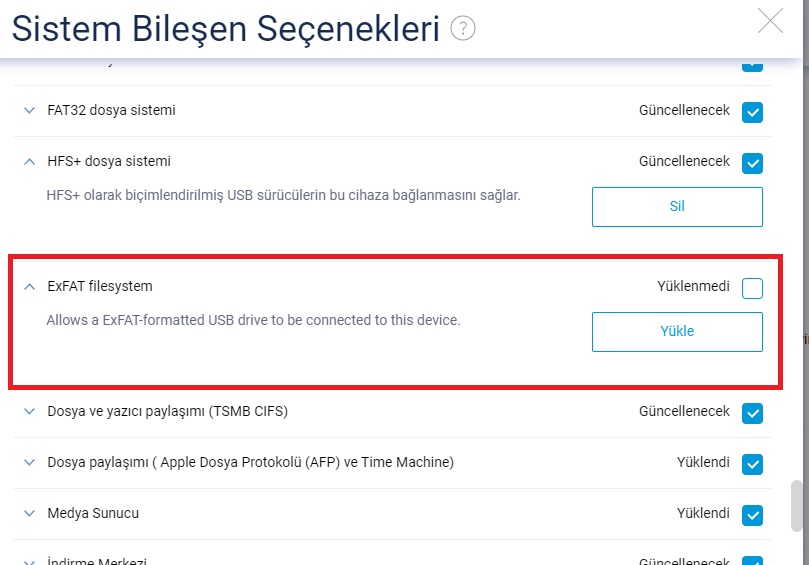This screenshot has width=809, height=565.
Task: Click the Yükle button for ExFAT
Action: pos(677,332)
